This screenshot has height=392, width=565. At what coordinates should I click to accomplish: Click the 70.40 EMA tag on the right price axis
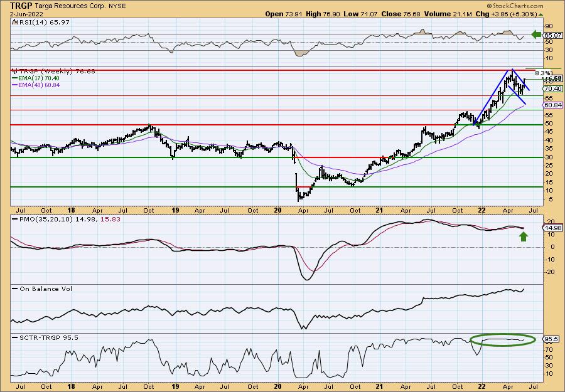click(x=553, y=88)
